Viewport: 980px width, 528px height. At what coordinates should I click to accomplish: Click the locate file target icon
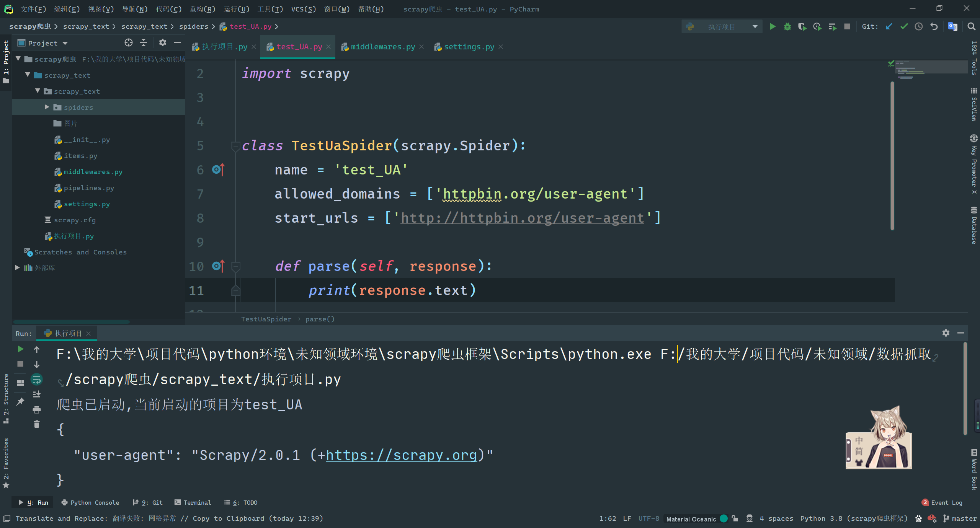[129, 43]
